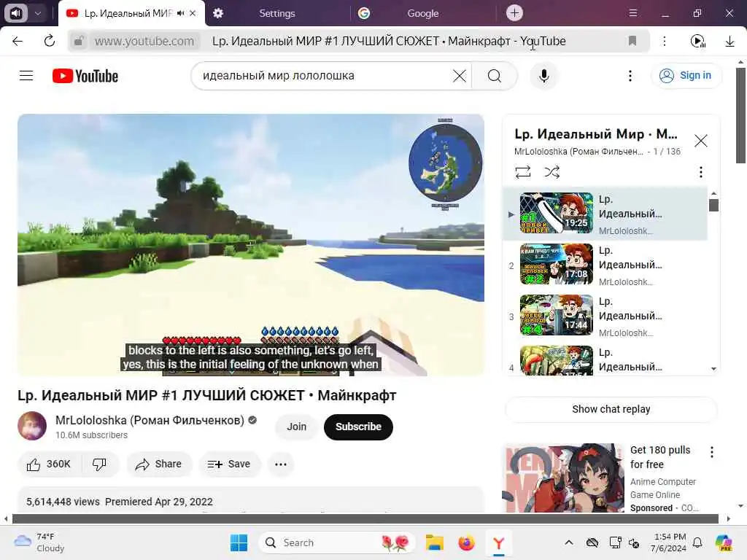
Task: Open Firefox from the taskbar
Action: pyautogui.click(x=466, y=542)
